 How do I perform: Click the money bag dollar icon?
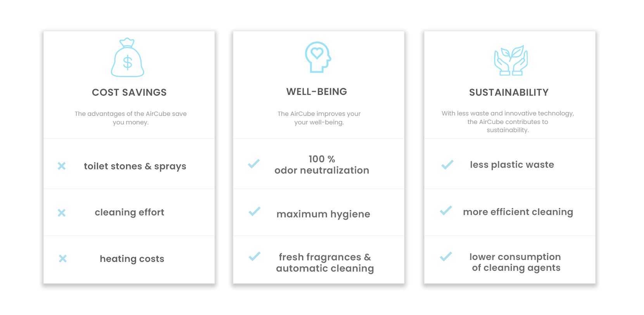128,58
